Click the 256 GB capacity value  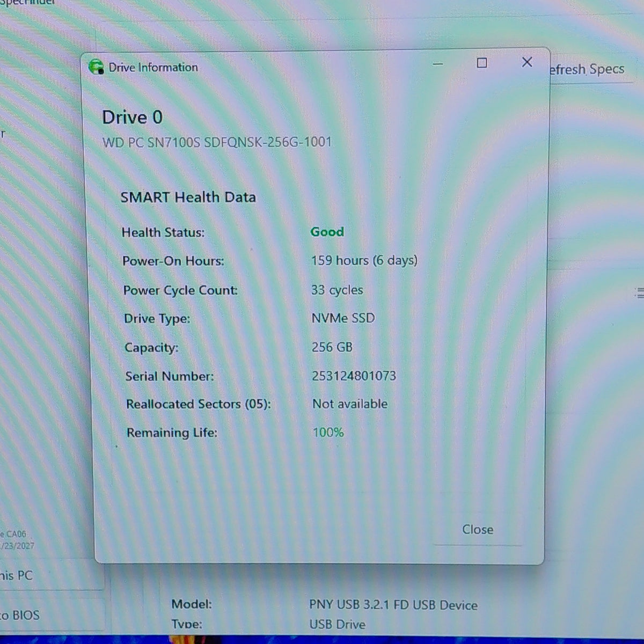coord(332,347)
